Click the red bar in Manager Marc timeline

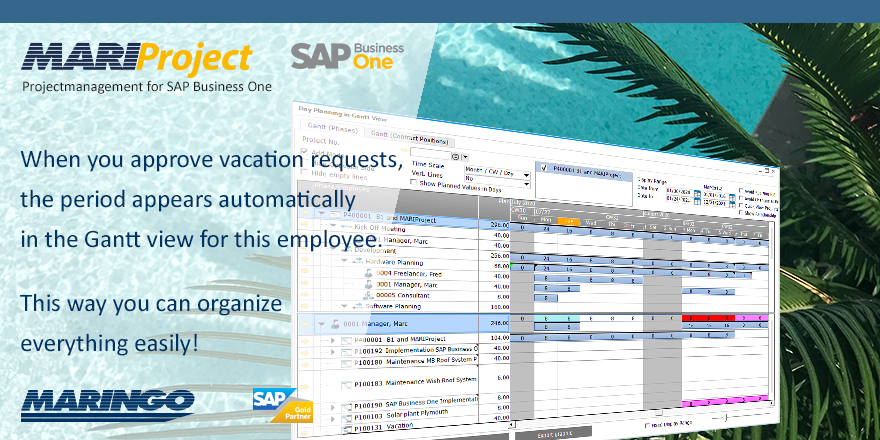[708, 318]
